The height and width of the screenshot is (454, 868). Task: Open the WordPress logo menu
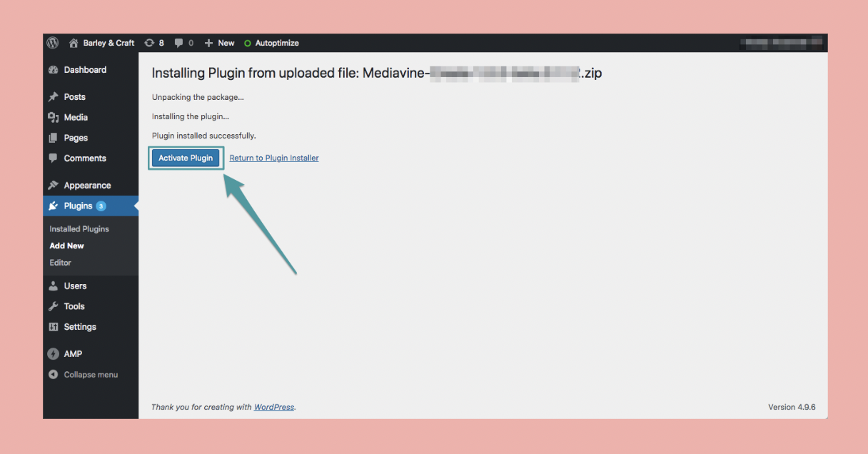click(x=53, y=43)
